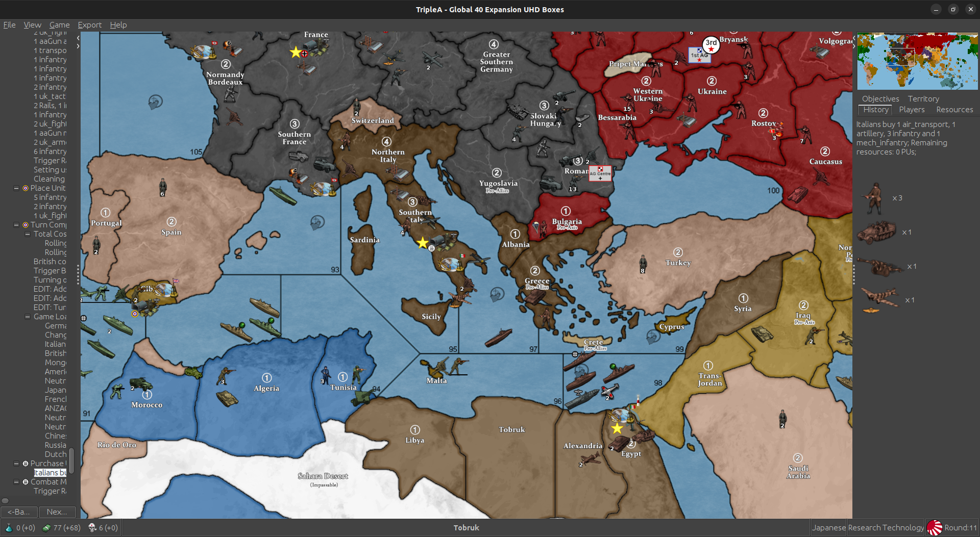
Task: Collapse the Combat M tree node
Action: (16, 482)
